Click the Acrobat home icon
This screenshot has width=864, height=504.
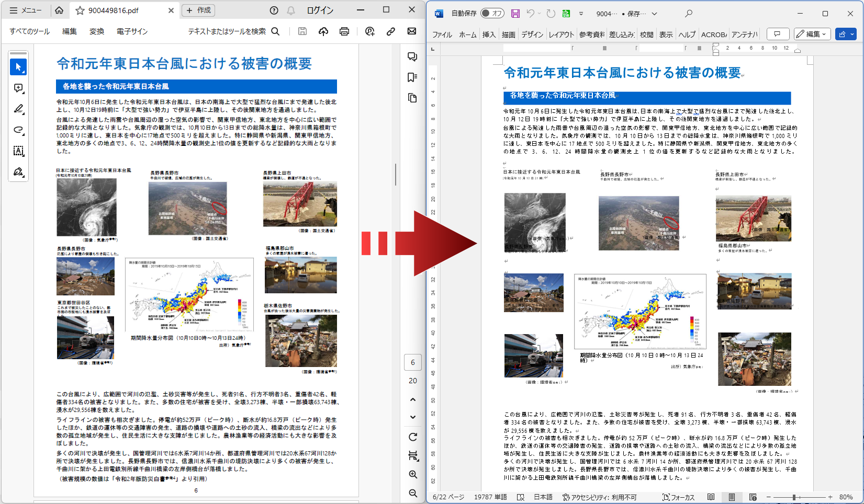click(59, 10)
